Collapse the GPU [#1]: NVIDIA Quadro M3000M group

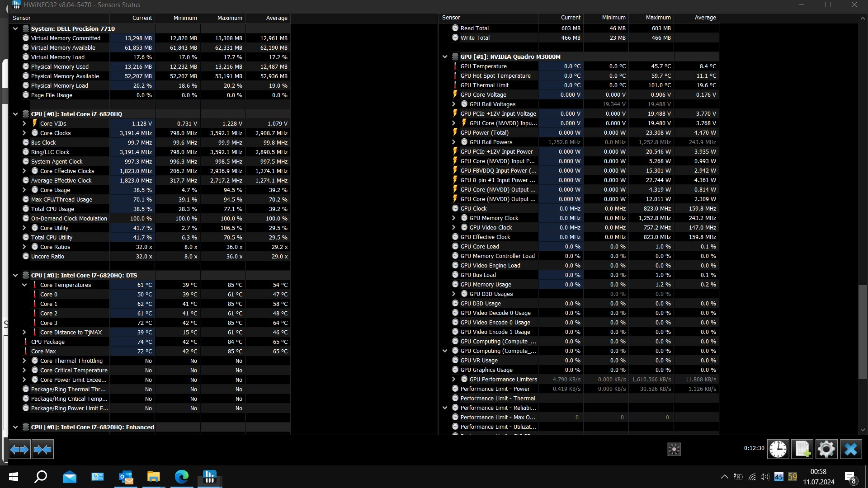445,56
